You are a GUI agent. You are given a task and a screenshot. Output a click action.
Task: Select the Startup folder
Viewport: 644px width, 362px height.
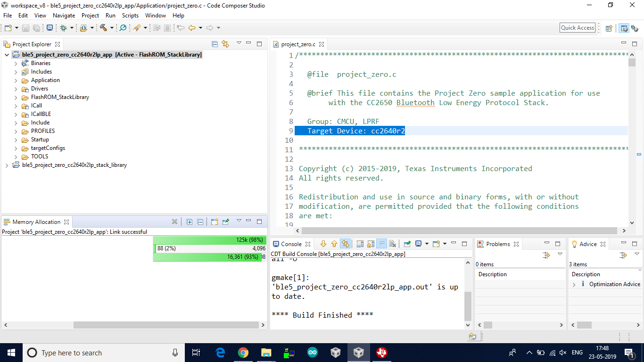point(40,140)
